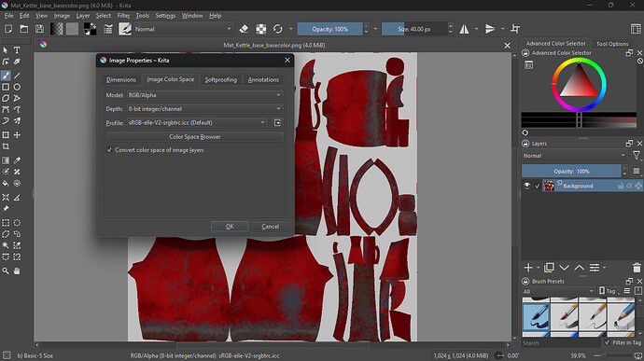Adjust the toolbar Opacity slider

pos(329,29)
